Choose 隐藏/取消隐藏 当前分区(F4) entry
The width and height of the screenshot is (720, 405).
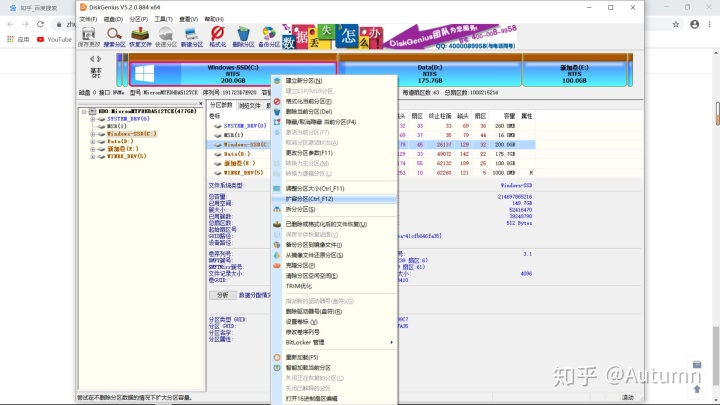point(334,122)
